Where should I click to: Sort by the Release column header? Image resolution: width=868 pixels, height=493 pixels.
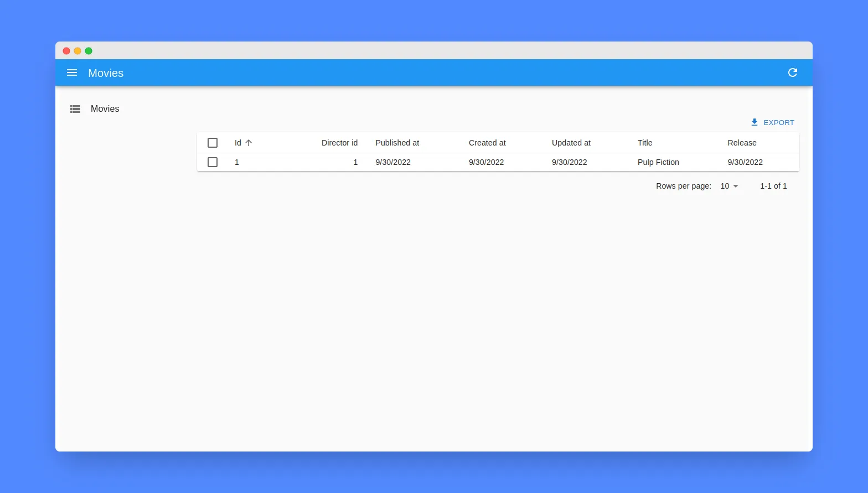742,143
